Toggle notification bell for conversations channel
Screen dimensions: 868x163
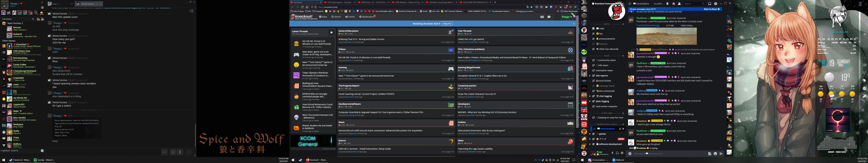coord(668,4)
